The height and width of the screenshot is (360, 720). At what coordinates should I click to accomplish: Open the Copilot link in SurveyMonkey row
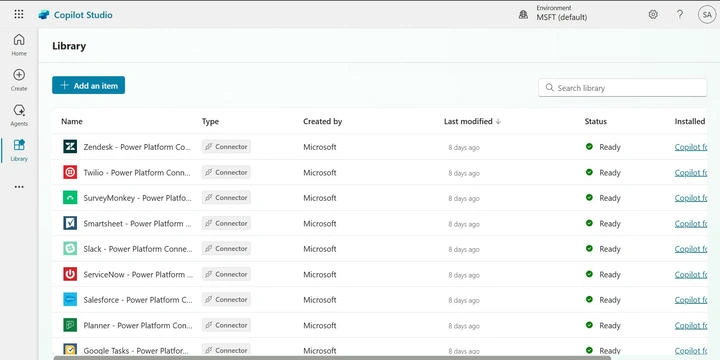tap(691, 198)
